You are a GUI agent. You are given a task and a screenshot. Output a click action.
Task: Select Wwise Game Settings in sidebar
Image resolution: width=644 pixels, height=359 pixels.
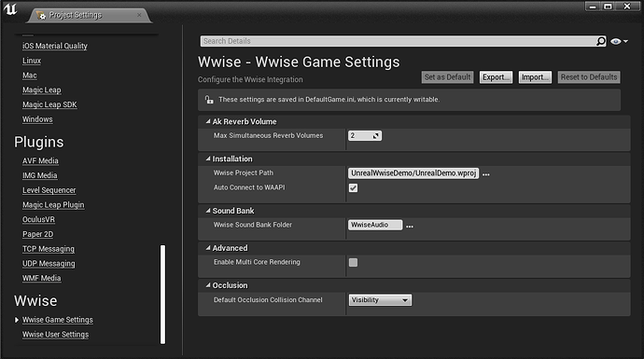[x=58, y=320]
